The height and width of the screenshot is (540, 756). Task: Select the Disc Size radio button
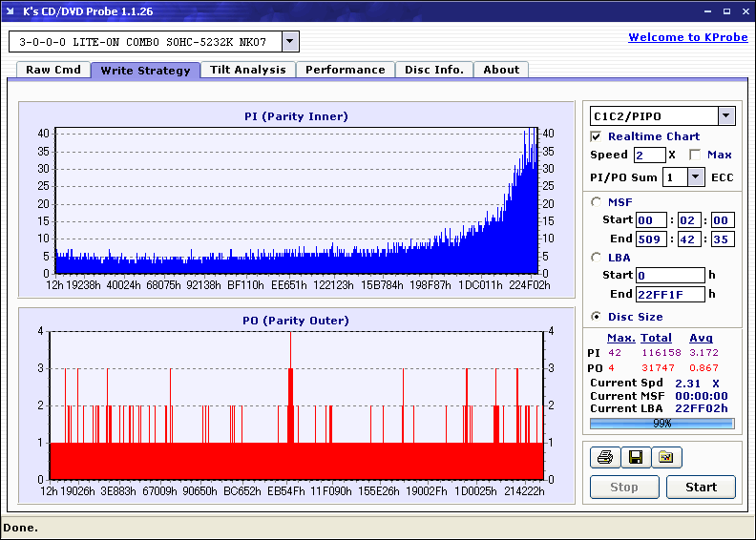597,317
